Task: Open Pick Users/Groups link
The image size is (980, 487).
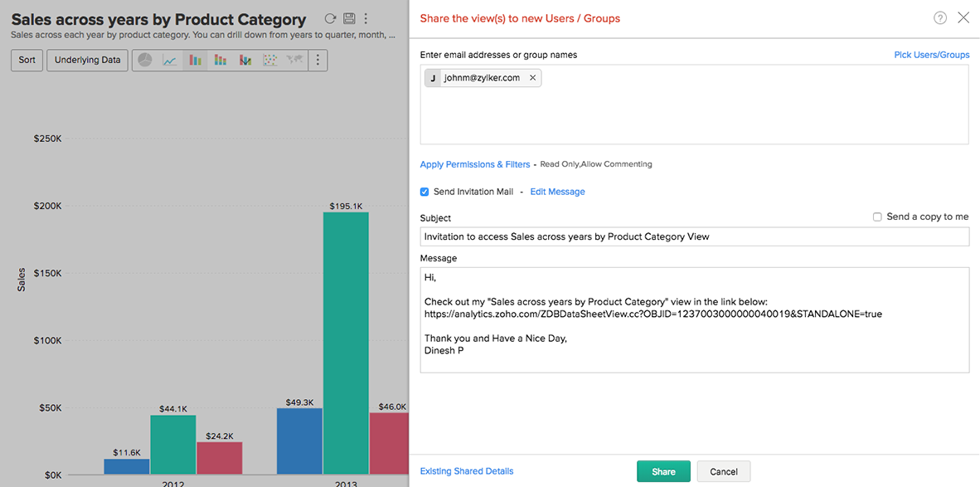Action: (931, 55)
